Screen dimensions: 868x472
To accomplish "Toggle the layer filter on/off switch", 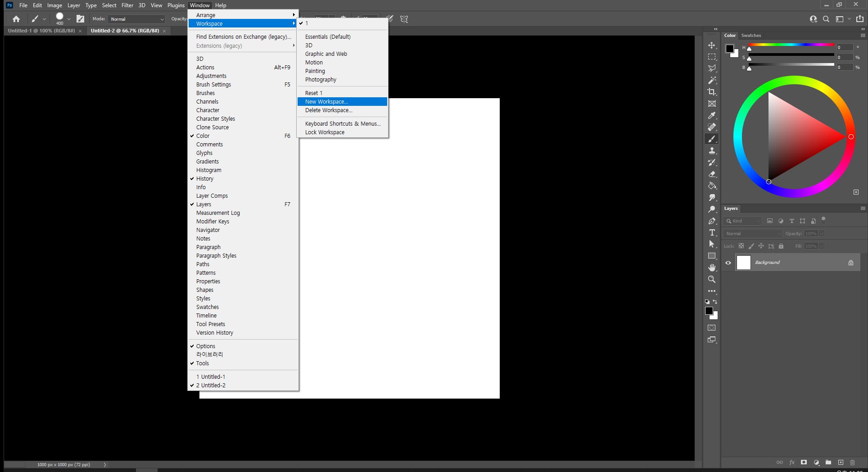I will tap(823, 219).
